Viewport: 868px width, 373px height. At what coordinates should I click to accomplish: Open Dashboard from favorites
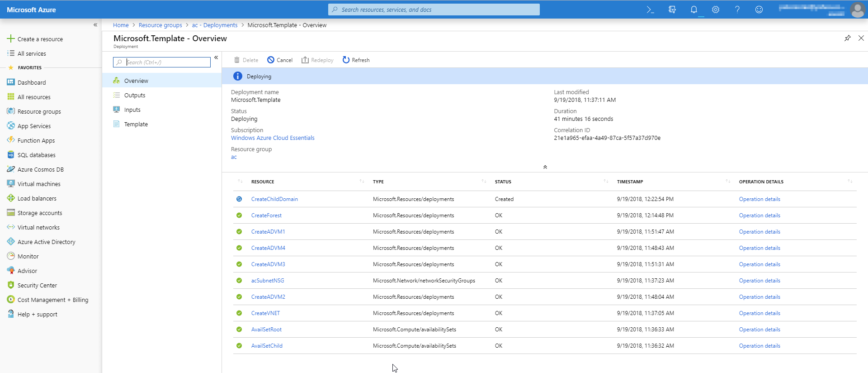point(32,82)
